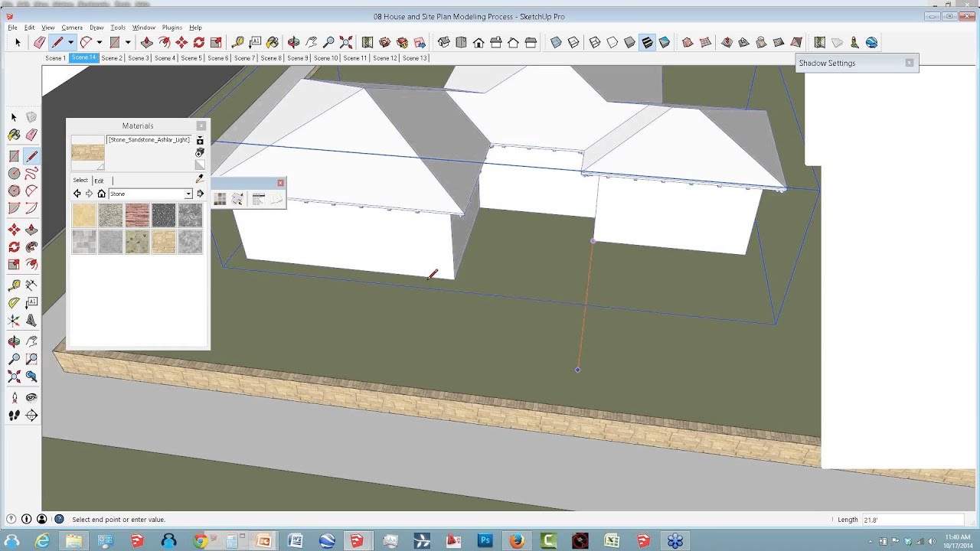This screenshot has width=980, height=551.
Task: Select the Freehand tool in left toolbar
Action: (31, 174)
